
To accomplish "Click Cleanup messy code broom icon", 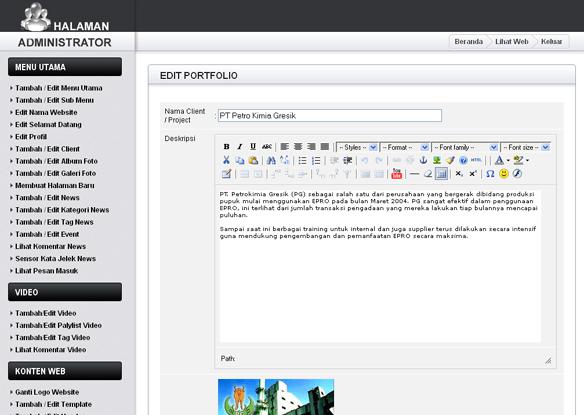I will (450, 160).
